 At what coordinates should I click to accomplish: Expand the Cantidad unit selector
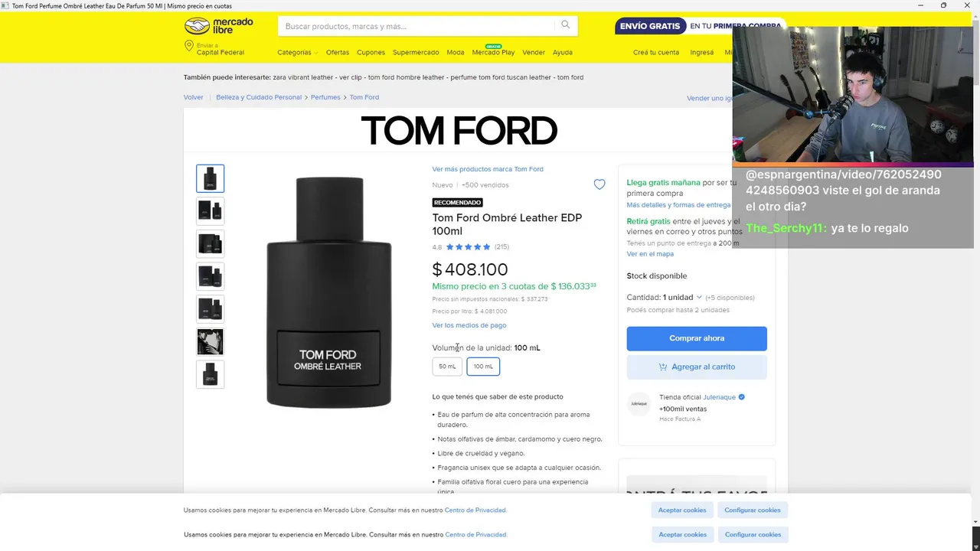coord(681,297)
